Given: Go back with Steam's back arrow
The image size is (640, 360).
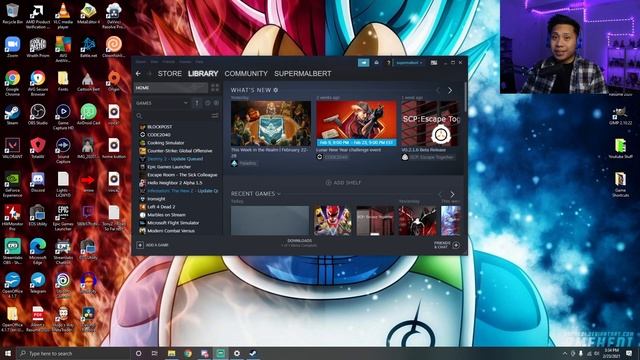Looking at the screenshot, I should coord(138,73).
